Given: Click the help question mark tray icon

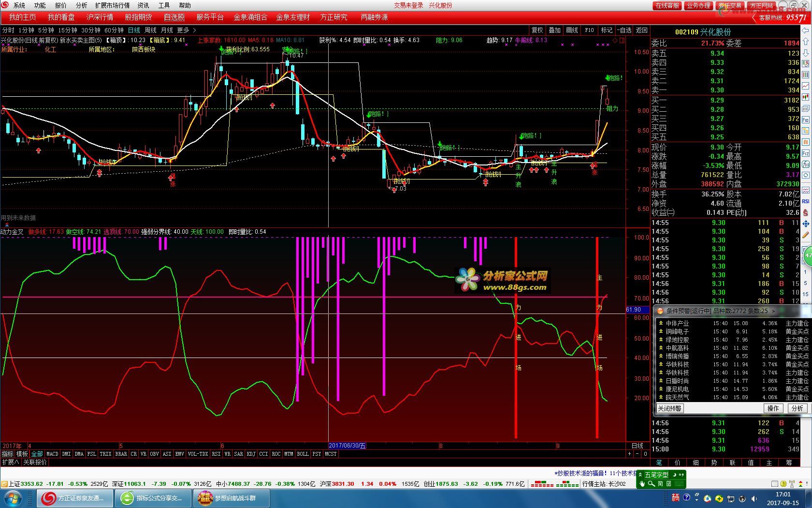Looking at the screenshot, I should tap(686, 498).
